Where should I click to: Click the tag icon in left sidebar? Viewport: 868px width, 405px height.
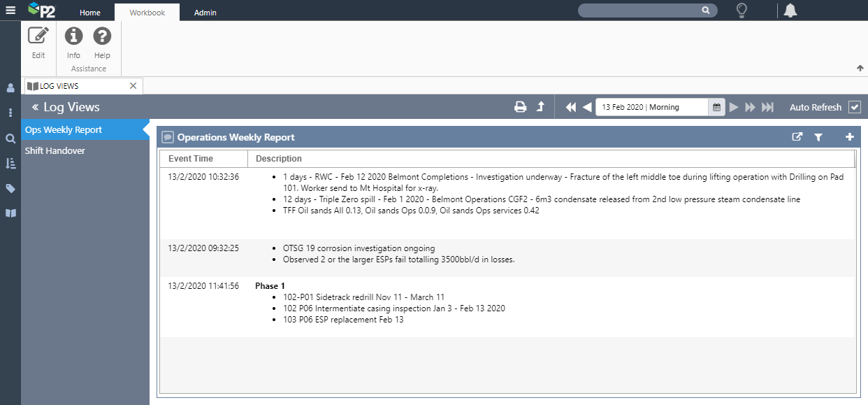click(x=10, y=188)
